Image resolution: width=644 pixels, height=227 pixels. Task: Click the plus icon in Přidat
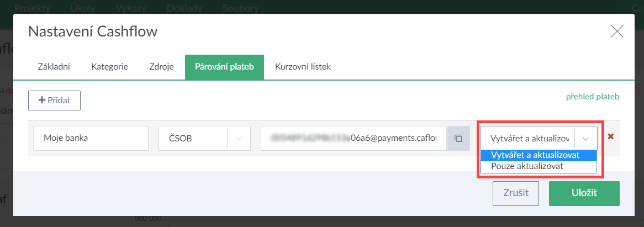tap(41, 101)
